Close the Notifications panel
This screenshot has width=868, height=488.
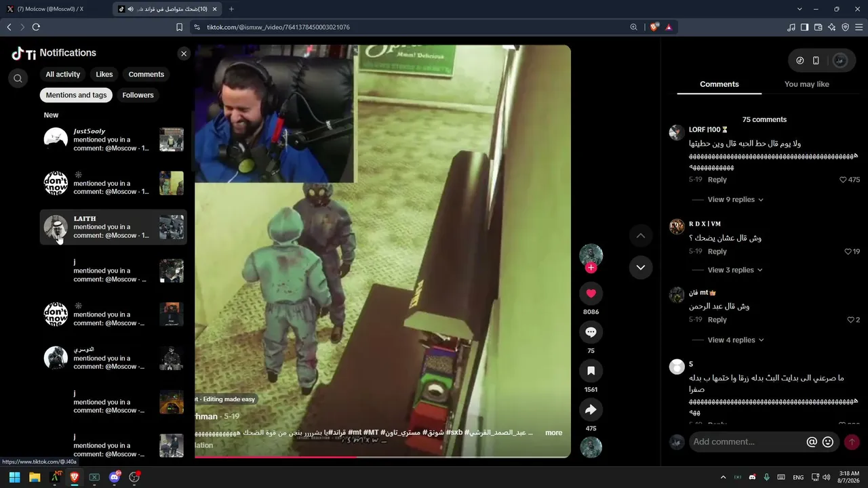pyautogui.click(x=184, y=54)
